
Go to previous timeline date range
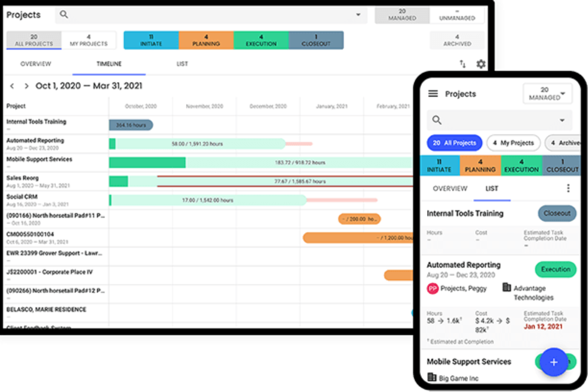12,86
